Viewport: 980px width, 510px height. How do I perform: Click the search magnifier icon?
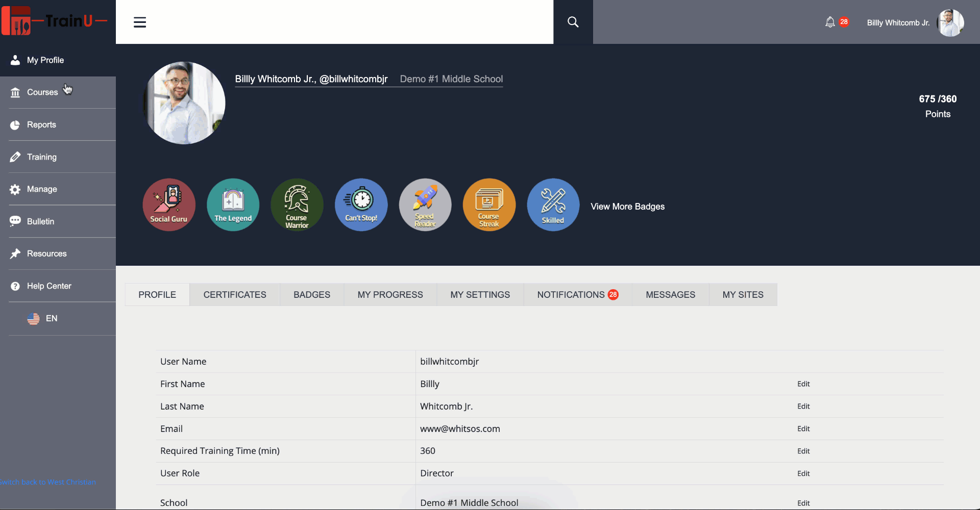tap(573, 22)
